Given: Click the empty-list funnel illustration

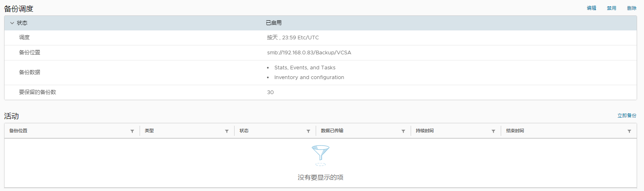Looking at the screenshot, I should [x=321, y=155].
